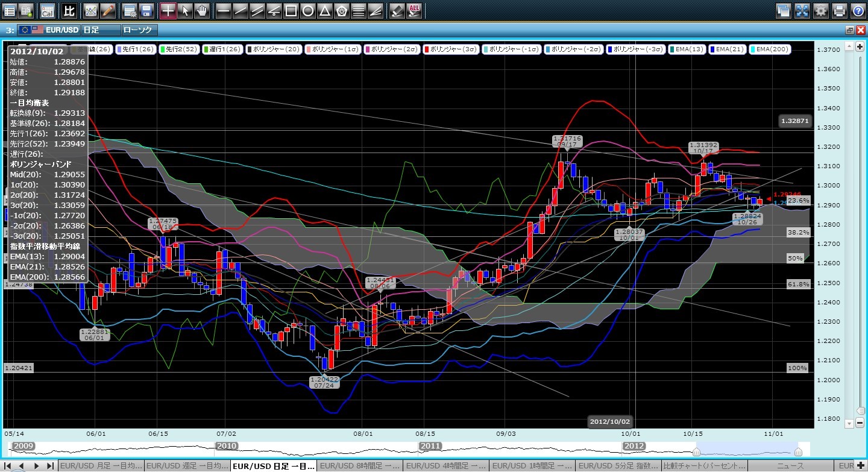Choose the horizontal line drawing tool
868x472 pixels.
tap(223, 10)
